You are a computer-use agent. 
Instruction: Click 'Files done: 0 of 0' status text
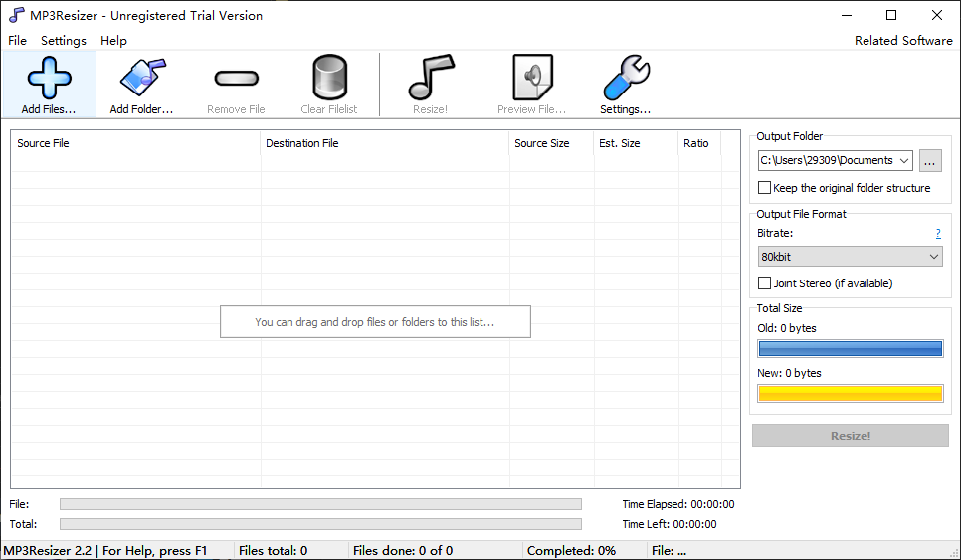coord(403,551)
